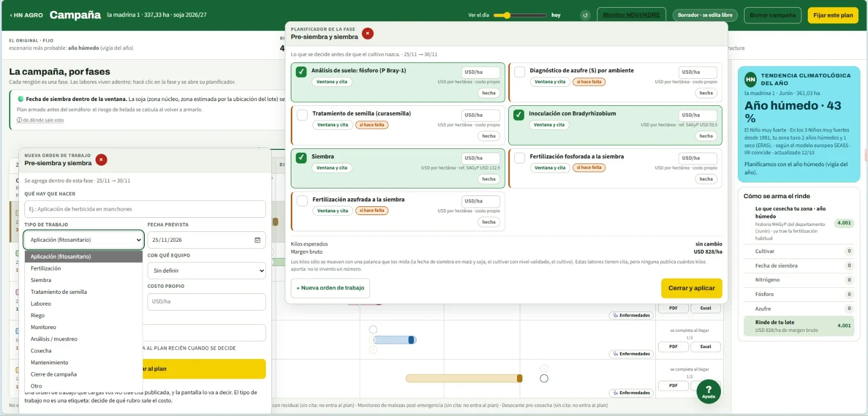Choose Cierre de campaña option
The height and width of the screenshot is (416, 868).
coord(84,374)
